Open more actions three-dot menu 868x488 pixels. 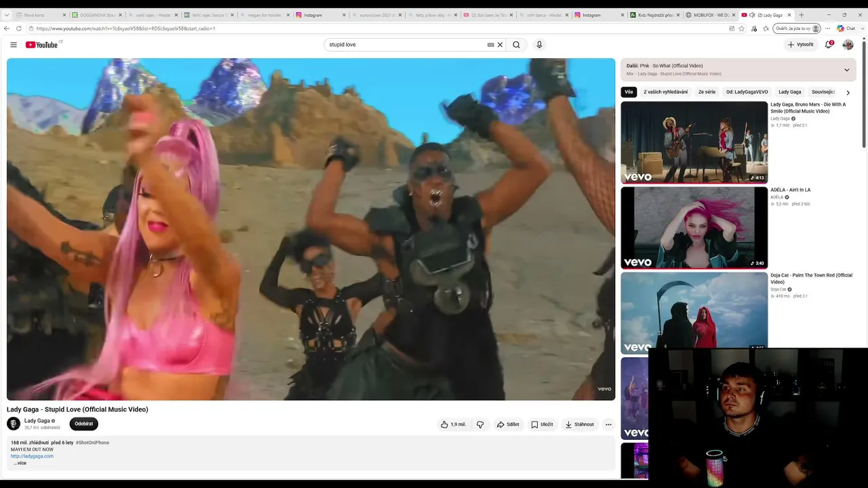click(608, 424)
